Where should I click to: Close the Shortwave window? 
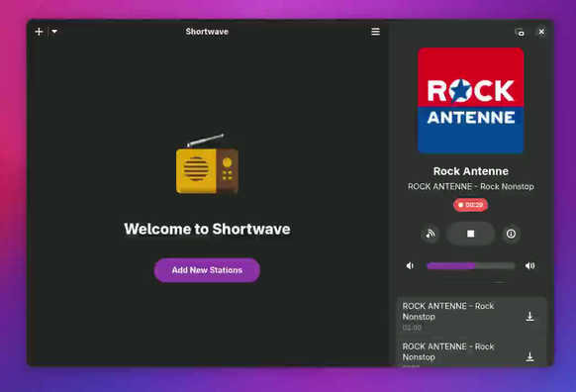click(541, 32)
